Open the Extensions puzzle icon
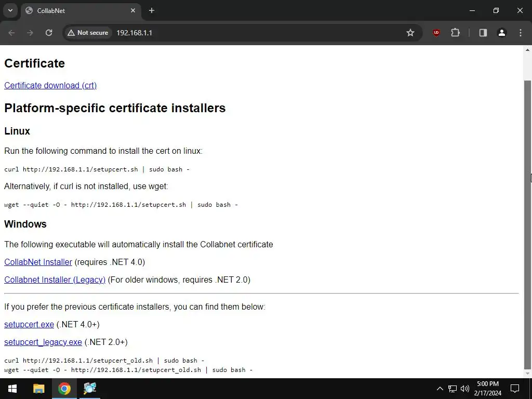 click(455, 33)
